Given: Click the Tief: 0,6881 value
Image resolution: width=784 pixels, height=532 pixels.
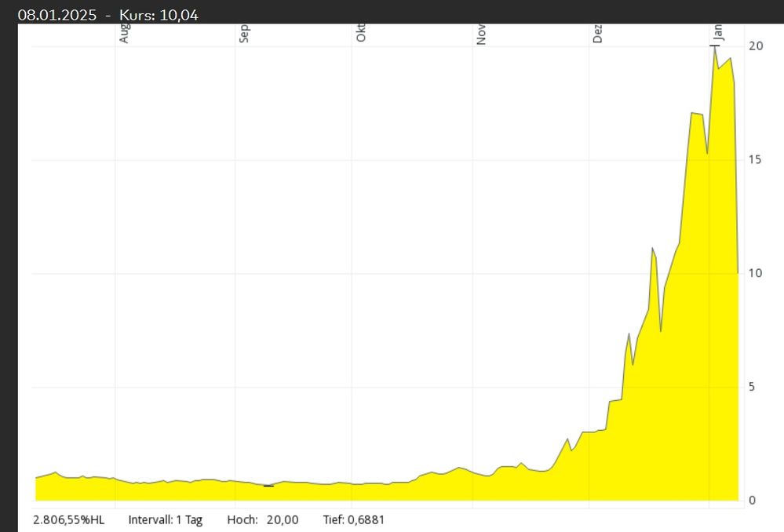Looking at the screenshot, I should click(x=353, y=520).
